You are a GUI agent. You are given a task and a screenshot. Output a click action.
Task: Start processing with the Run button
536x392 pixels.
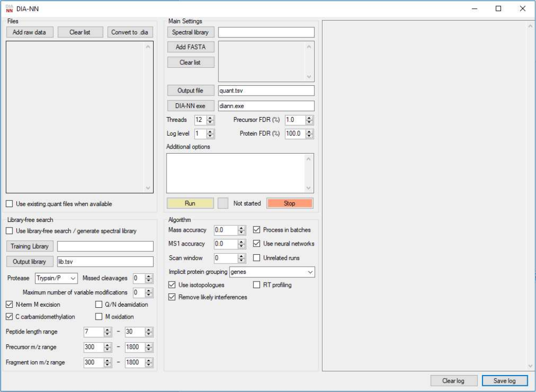click(x=190, y=203)
